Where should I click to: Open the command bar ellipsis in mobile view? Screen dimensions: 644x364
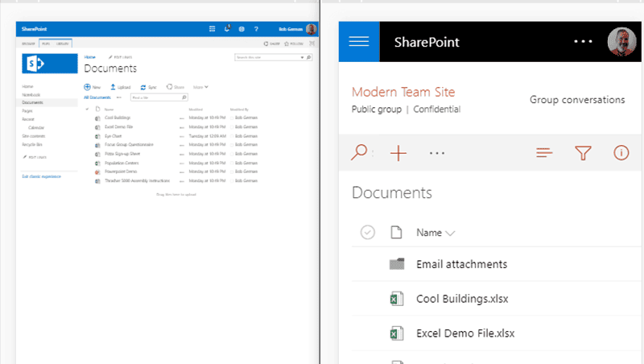pyautogui.click(x=437, y=153)
